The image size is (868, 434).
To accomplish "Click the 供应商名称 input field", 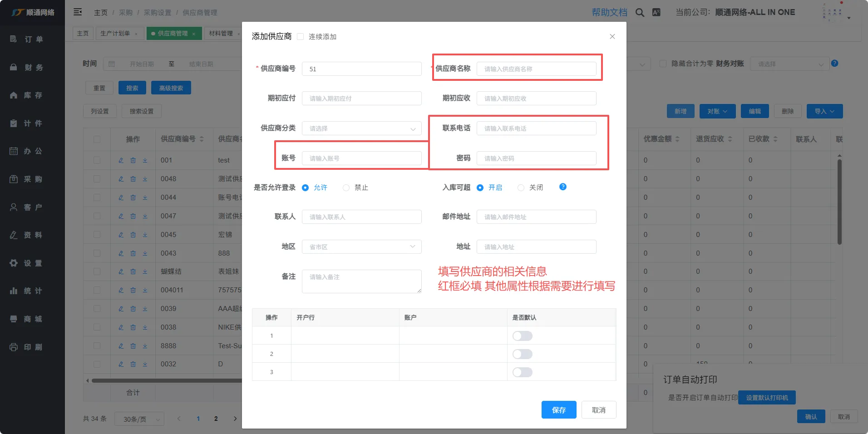I will coord(536,69).
